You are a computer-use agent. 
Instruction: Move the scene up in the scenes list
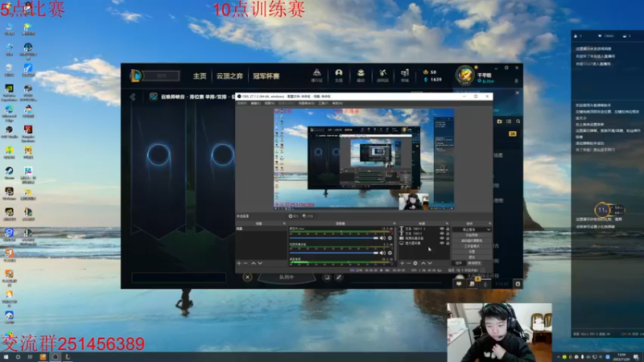[x=254, y=263]
